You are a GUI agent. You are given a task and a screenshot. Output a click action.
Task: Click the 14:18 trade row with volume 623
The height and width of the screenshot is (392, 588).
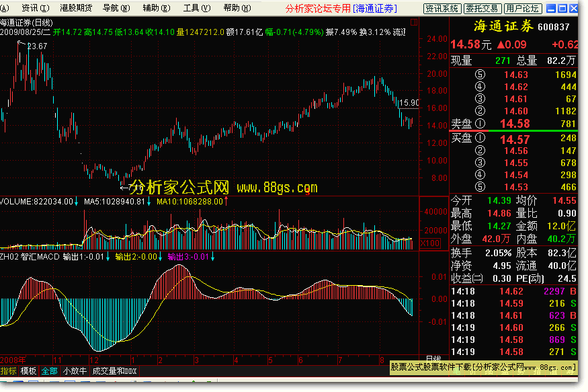tap(513, 315)
